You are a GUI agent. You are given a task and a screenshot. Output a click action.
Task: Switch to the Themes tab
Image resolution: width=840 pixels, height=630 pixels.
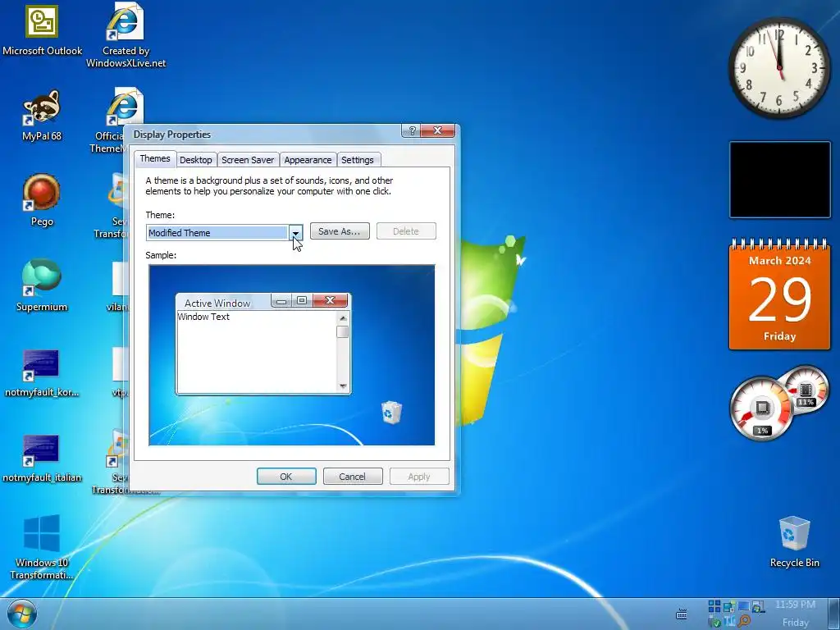click(x=155, y=158)
